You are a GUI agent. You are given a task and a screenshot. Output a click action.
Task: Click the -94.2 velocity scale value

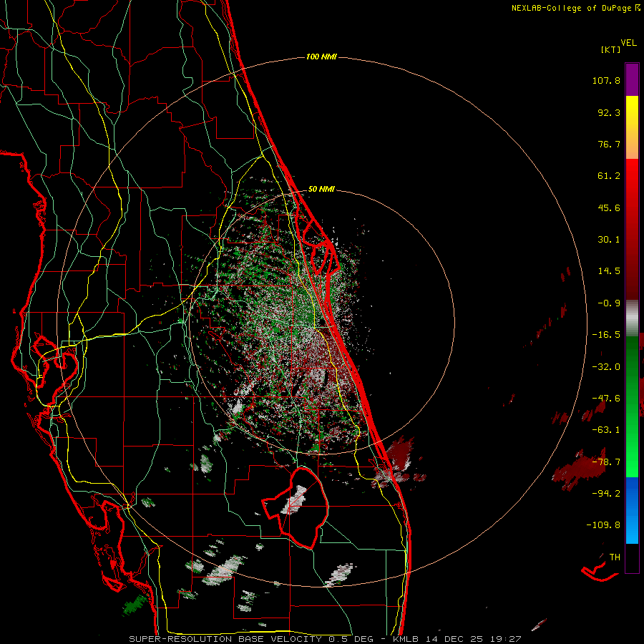coord(606,494)
